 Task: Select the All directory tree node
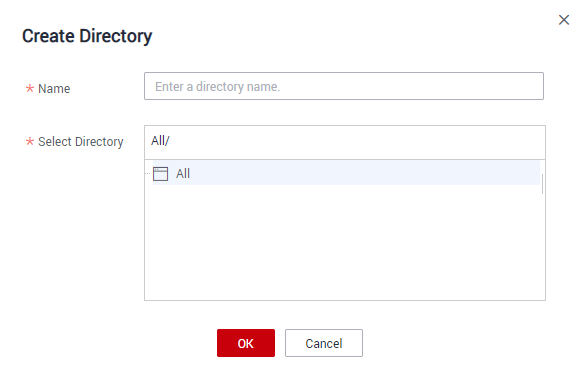[346, 173]
